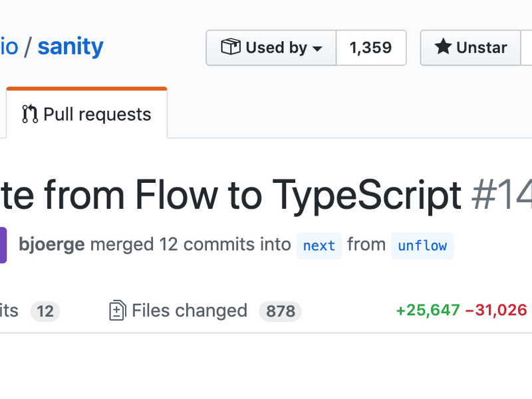Select the unflow branch label
This screenshot has width=532, height=399.
tap(422, 245)
